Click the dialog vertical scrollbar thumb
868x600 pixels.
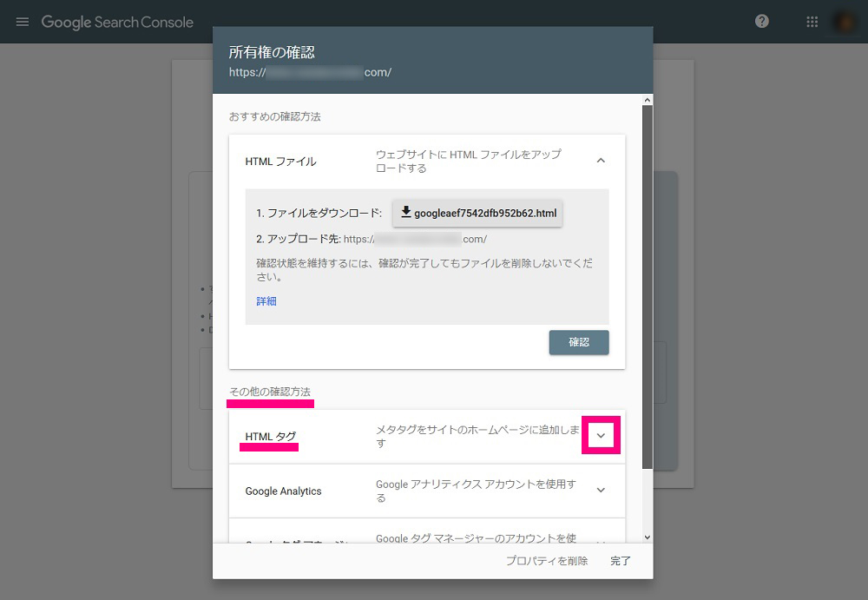[x=648, y=287]
